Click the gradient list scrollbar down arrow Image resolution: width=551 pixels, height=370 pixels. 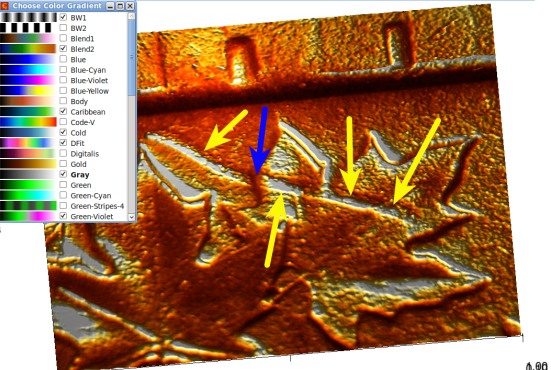(x=132, y=217)
